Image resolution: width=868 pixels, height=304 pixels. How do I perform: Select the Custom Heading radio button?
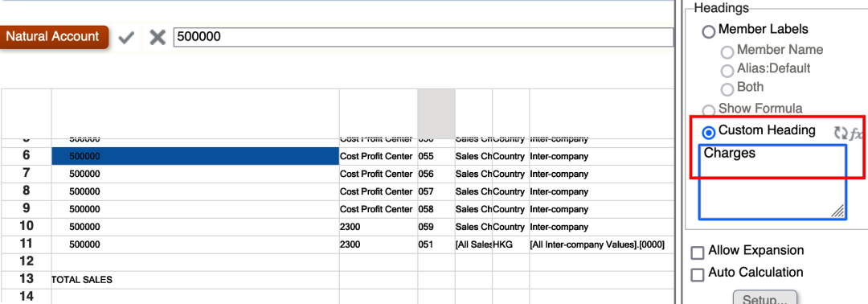[709, 133]
